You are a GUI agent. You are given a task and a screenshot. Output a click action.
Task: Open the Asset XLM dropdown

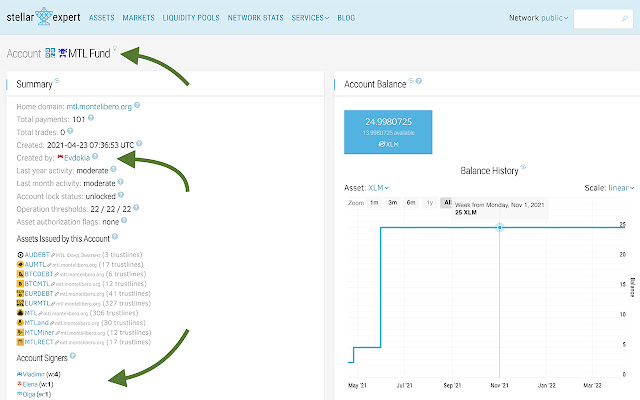click(378, 188)
